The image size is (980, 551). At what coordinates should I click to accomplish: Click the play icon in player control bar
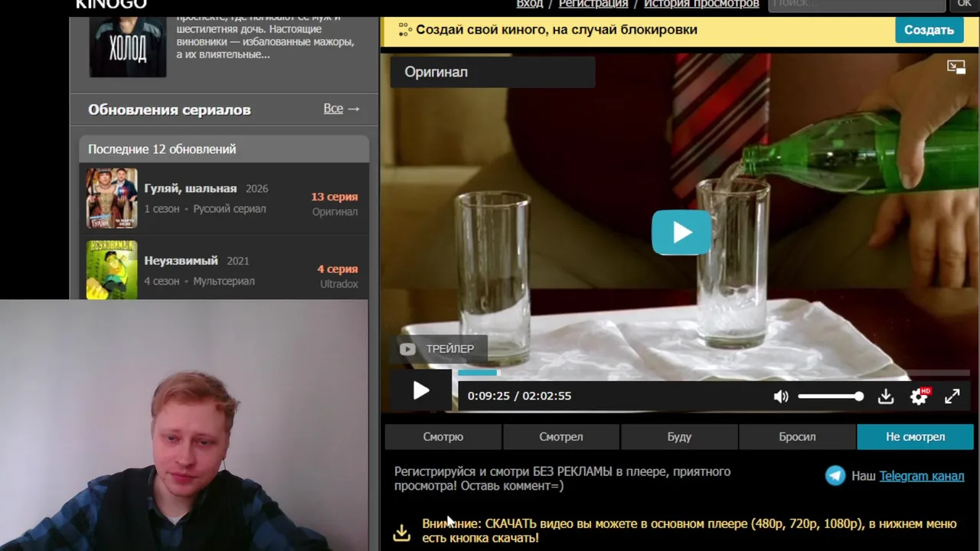pyautogui.click(x=421, y=391)
